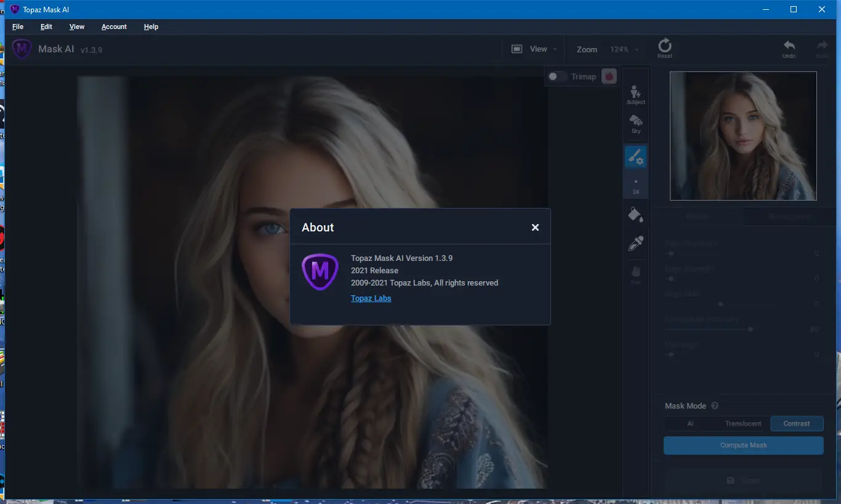Open the Topaz Labs link

tap(371, 298)
